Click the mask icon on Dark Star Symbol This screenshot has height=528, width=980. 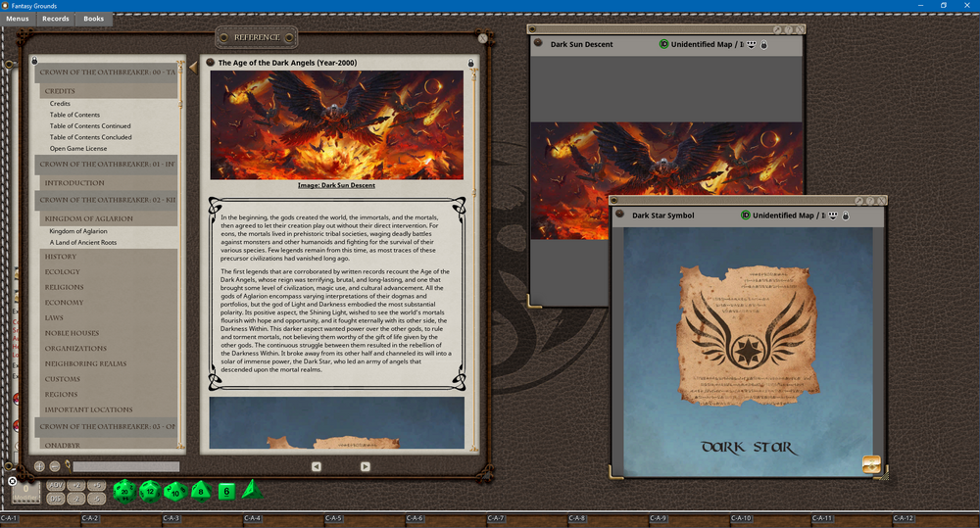coord(832,215)
